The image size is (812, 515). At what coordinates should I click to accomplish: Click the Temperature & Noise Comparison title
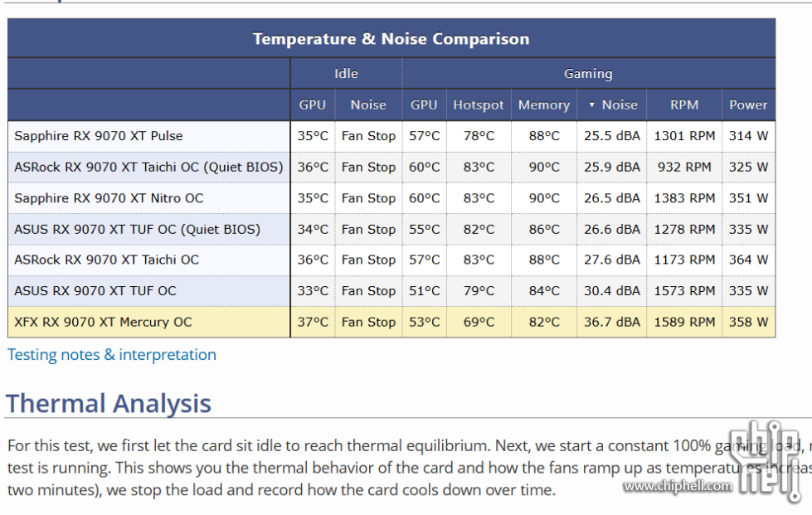coord(391,39)
